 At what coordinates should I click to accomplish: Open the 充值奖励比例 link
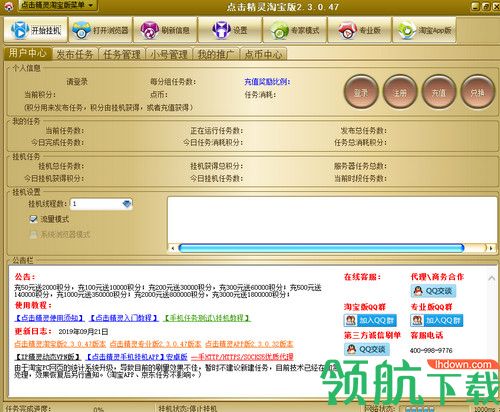267,82
